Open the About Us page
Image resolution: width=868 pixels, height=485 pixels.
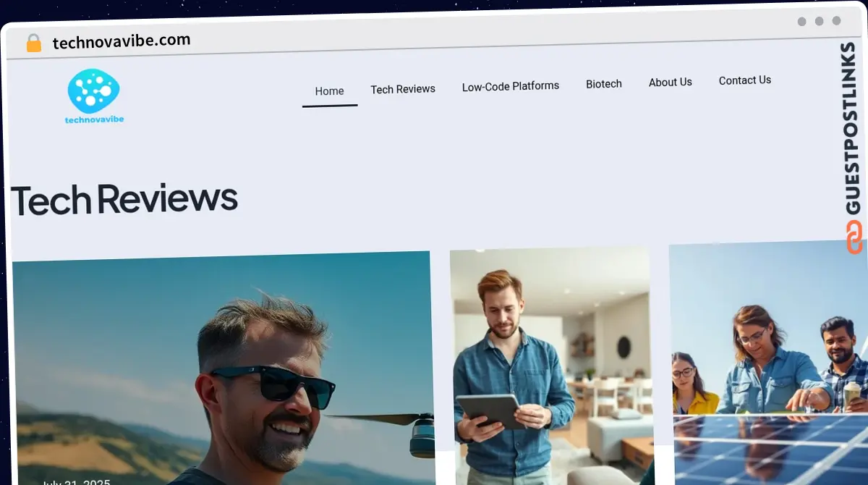671,83
